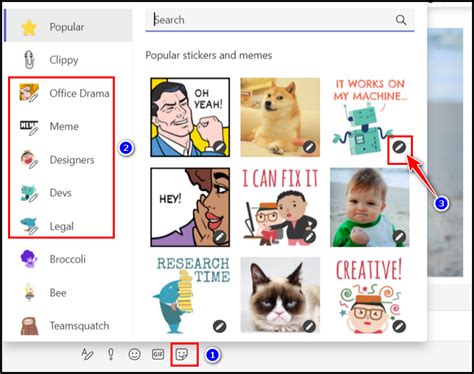Click the Bee category icon

(29, 292)
